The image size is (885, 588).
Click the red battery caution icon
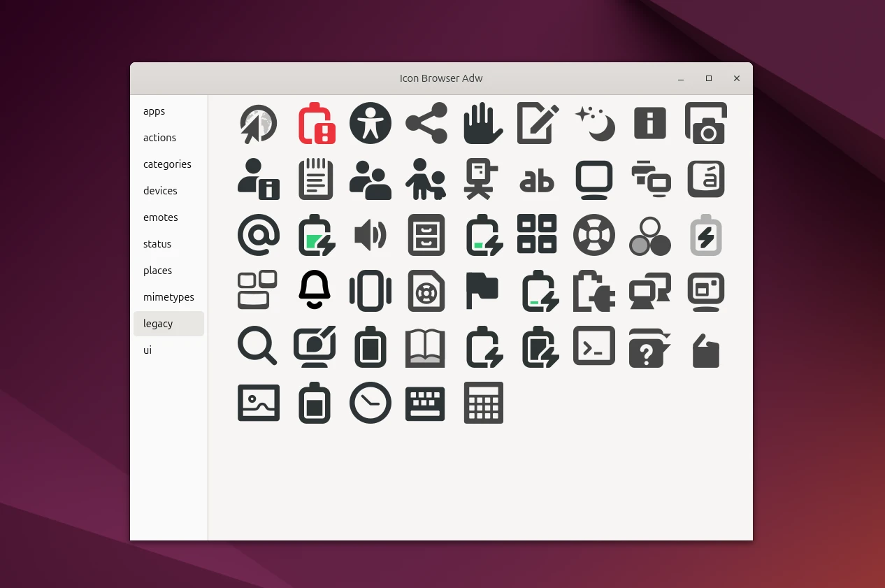315,123
